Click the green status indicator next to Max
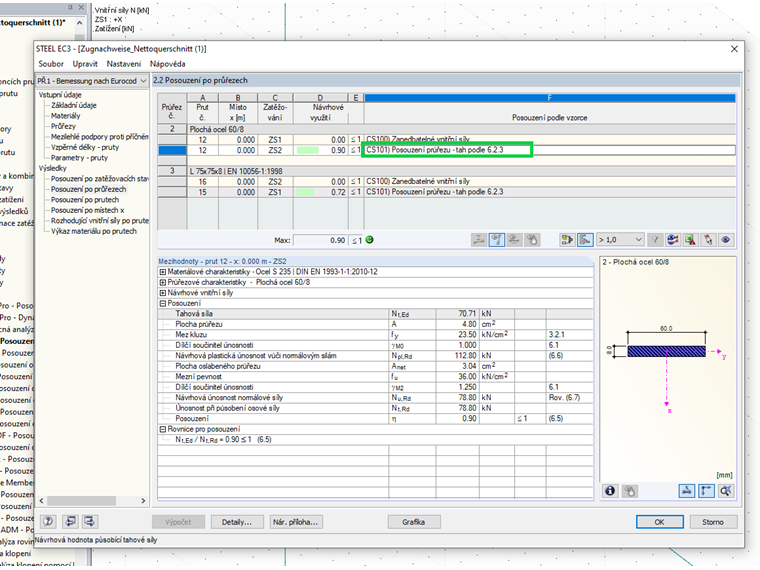The image size is (760, 570). click(x=369, y=240)
